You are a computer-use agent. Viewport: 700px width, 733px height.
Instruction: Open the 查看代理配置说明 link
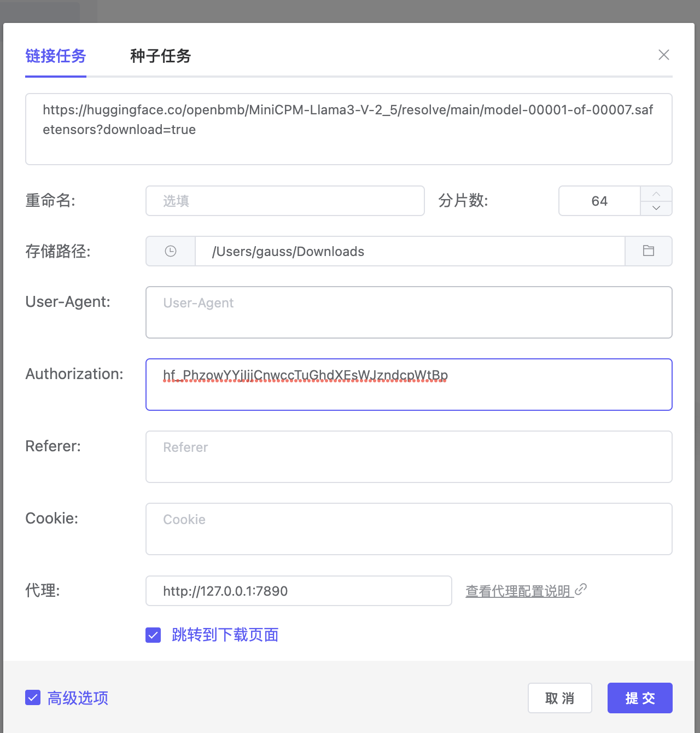tap(517, 591)
